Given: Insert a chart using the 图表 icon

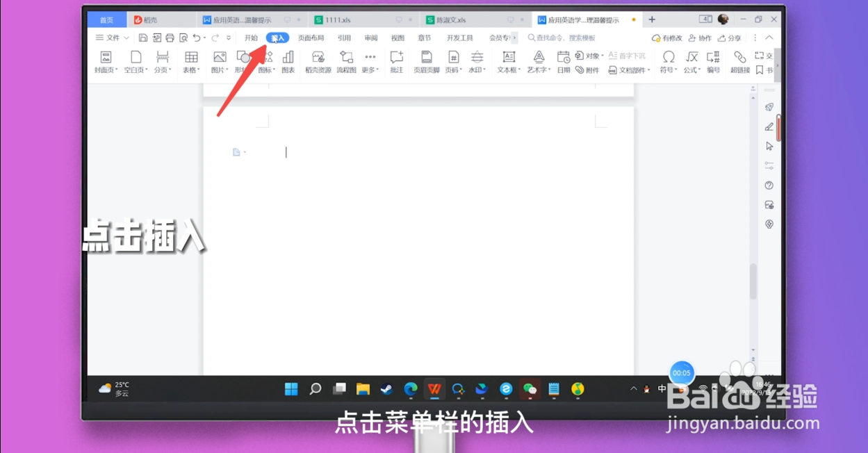Looking at the screenshot, I should coord(288,61).
